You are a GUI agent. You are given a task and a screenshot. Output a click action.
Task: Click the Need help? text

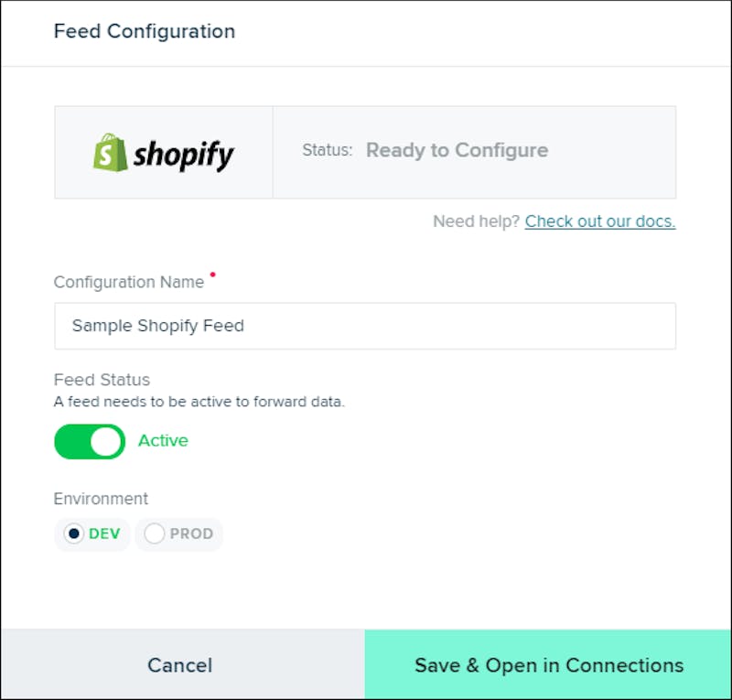coord(476,221)
